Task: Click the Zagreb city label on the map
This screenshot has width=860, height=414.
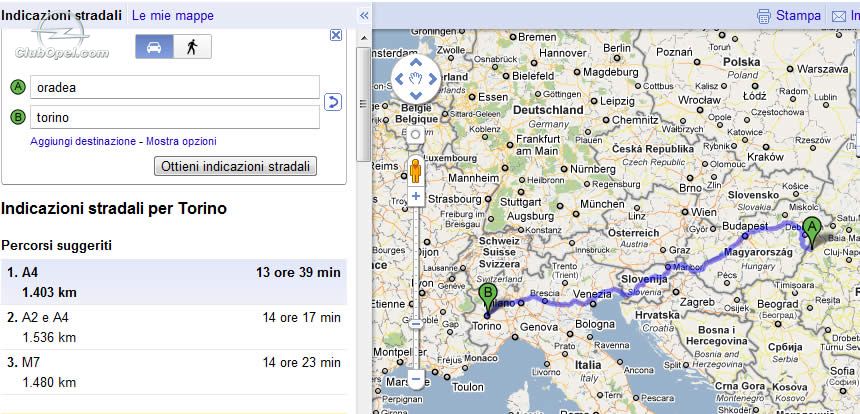Action: [x=697, y=302]
